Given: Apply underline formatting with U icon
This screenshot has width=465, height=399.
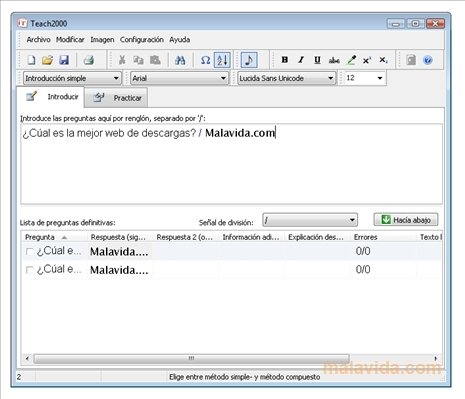Looking at the screenshot, I should pyautogui.click(x=317, y=60).
